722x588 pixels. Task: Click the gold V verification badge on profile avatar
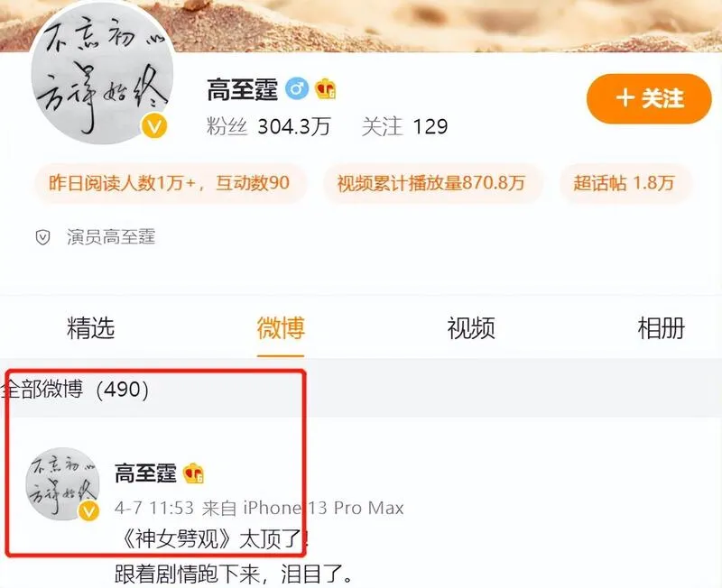[x=154, y=126]
